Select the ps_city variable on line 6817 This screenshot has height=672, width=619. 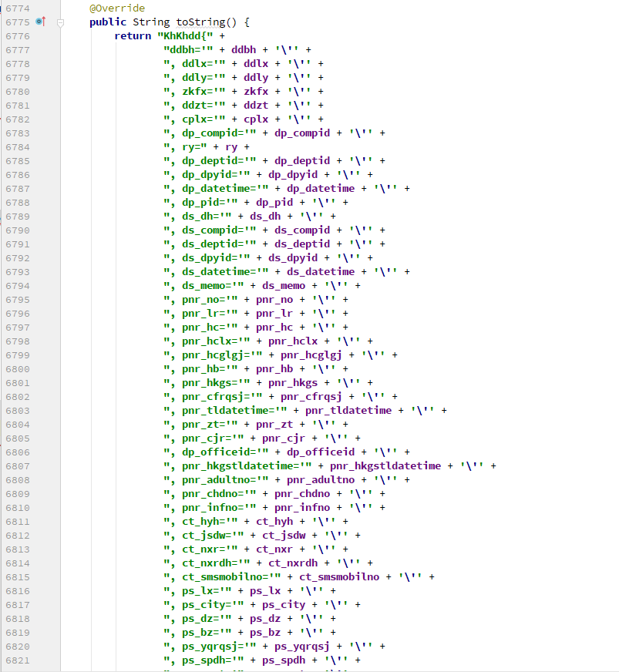click(x=284, y=604)
